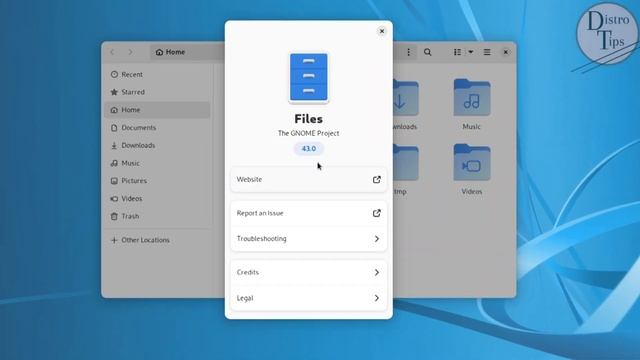The image size is (640, 360).
Task: Expand Credits via its chevron
Action: coord(377,272)
